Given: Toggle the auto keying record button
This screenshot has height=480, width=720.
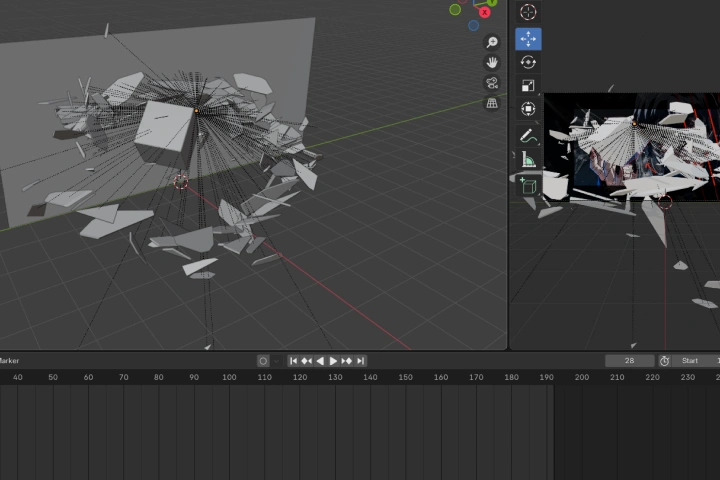Looking at the screenshot, I should tap(263, 361).
